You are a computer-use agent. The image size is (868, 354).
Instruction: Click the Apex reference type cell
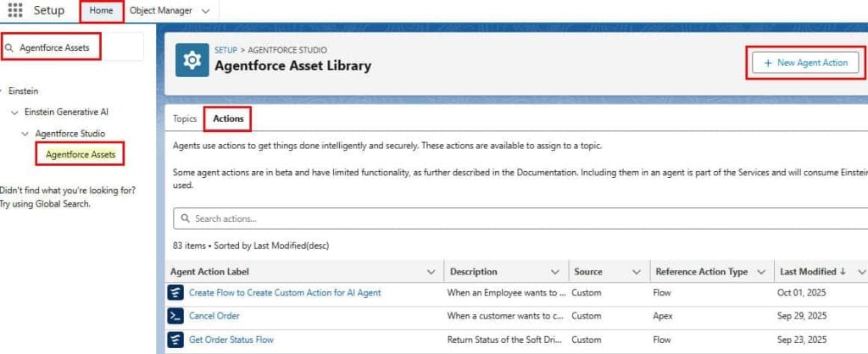pos(663,316)
